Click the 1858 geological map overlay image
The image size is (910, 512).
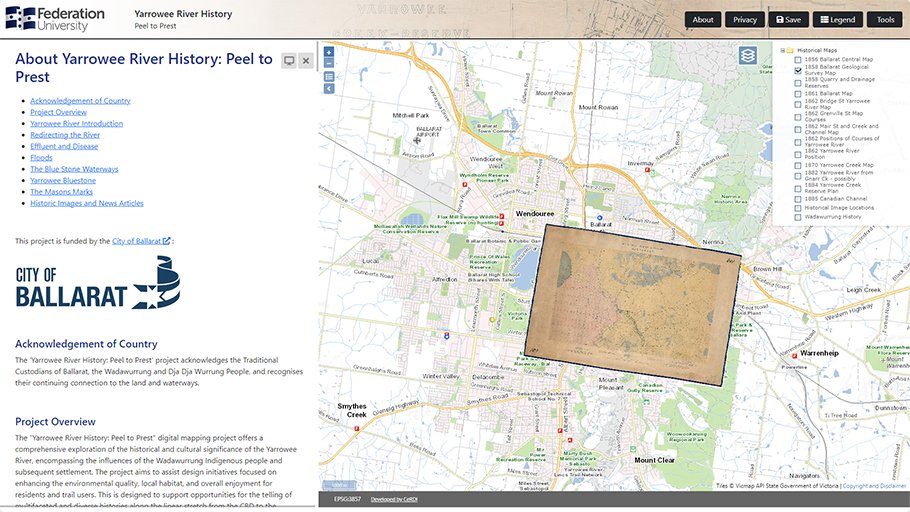click(x=633, y=305)
